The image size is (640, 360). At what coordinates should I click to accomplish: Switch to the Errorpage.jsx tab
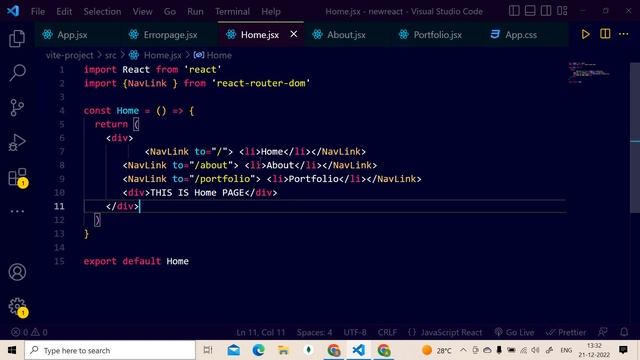(x=170, y=35)
